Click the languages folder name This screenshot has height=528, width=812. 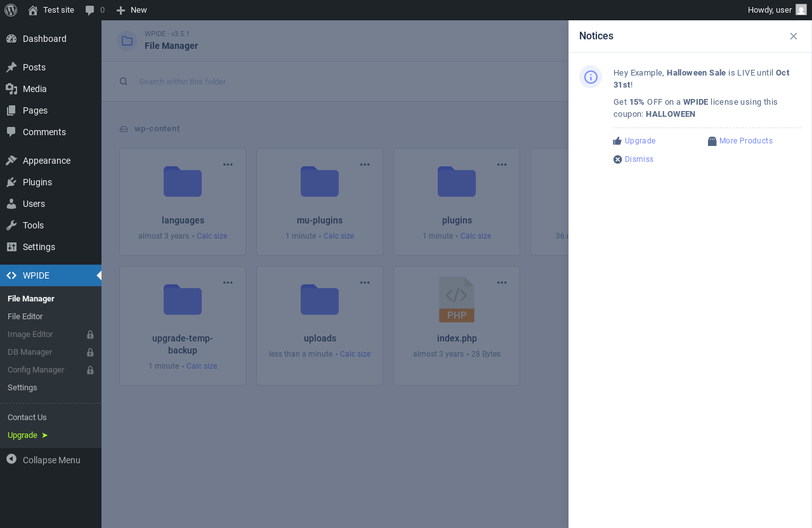(183, 220)
